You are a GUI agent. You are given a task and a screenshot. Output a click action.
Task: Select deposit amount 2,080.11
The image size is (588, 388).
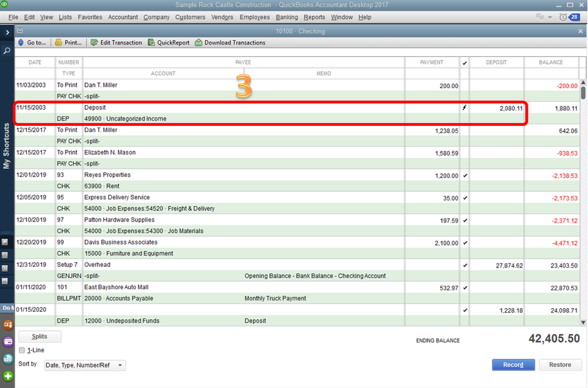click(x=511, y=108)
